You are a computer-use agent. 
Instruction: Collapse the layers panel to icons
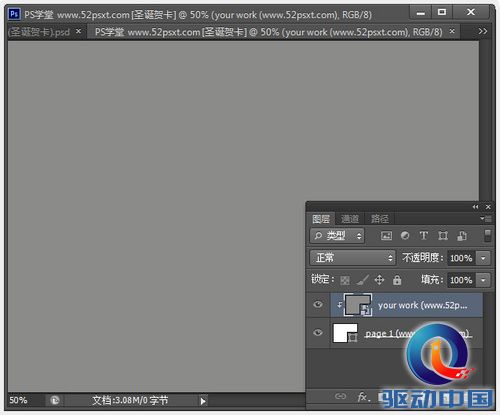point(475,207)
